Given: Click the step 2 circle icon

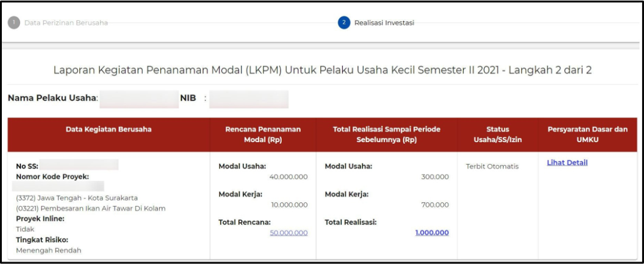Looking at the screenshot, I should [x=343, y=23].
